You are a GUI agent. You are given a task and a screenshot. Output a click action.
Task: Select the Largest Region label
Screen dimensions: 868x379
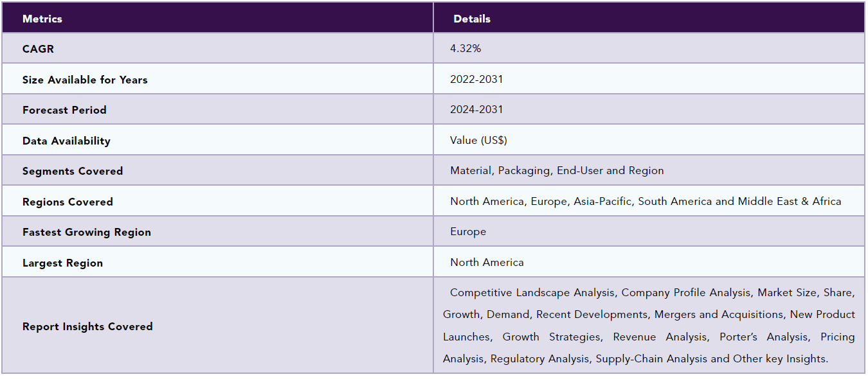[x=62, y=263]
